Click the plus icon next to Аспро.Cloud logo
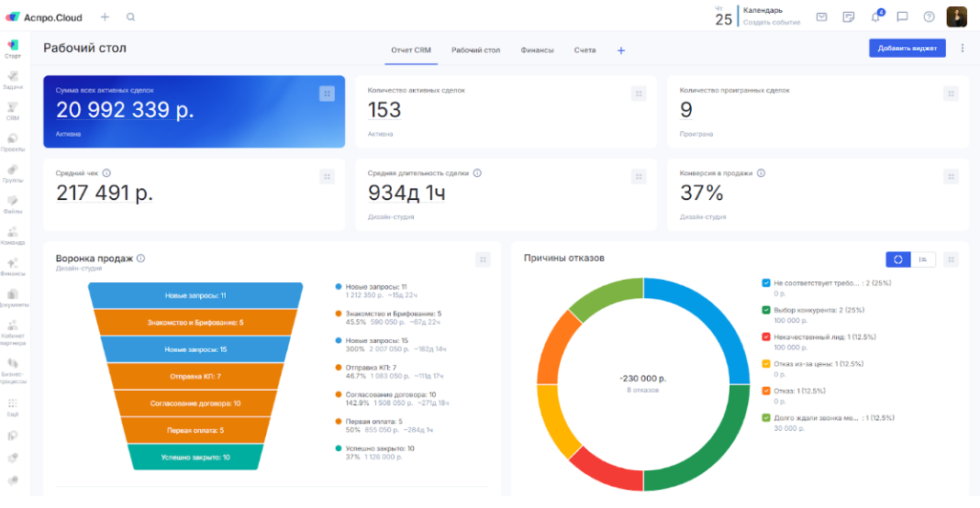Screen dimensions: 980x508 click(x=105, y=17)
